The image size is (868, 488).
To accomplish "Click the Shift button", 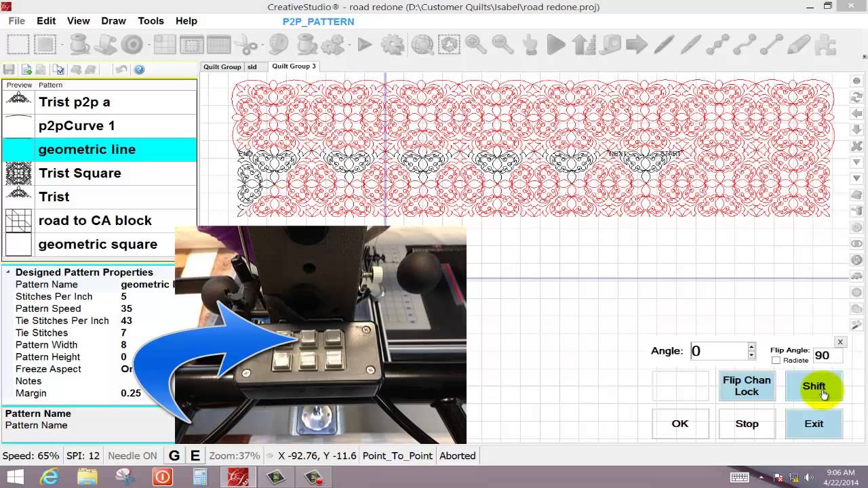I will [x=814, y=386].
